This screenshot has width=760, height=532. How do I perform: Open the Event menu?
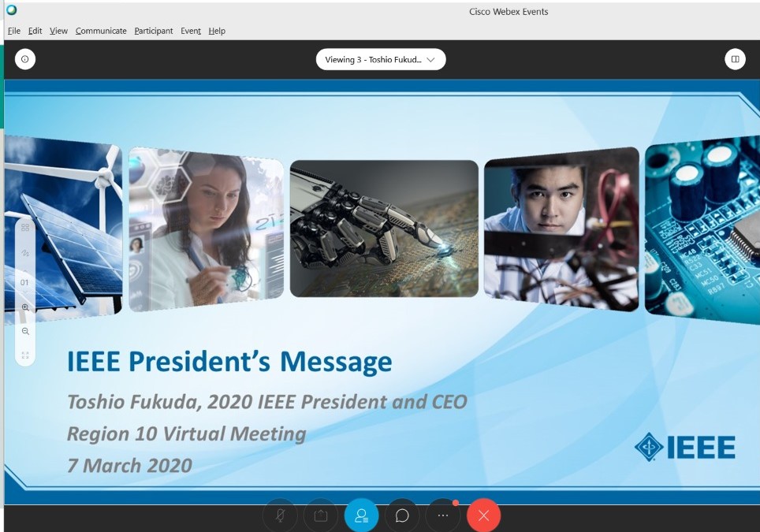pos(191,31)
